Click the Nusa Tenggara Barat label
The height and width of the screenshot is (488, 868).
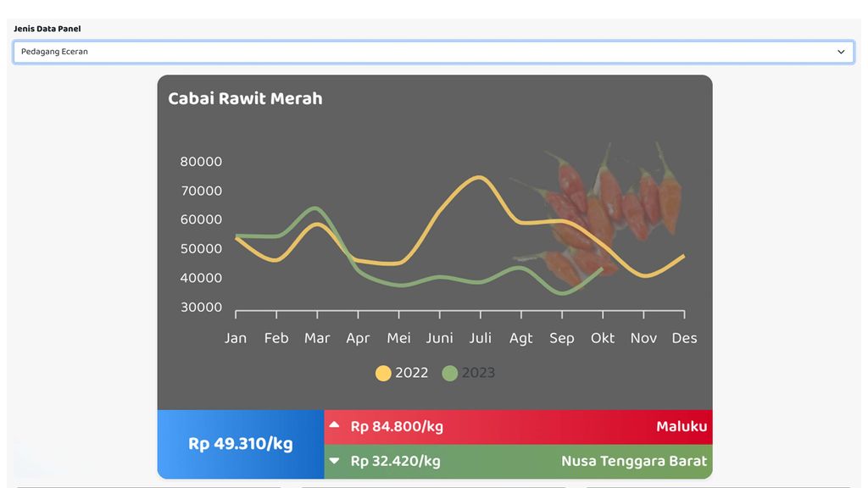click(x=633, y=462)
